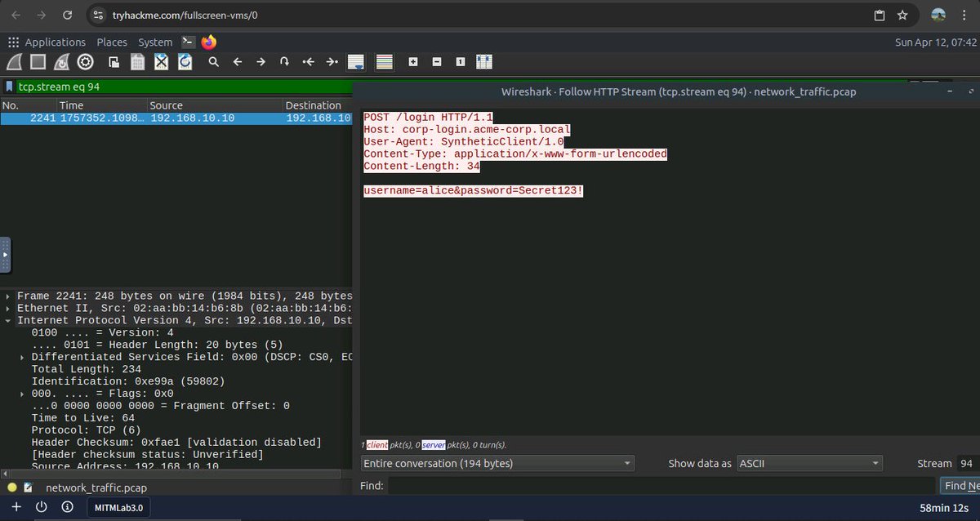Open a capture file icon
The width and height of the screenshot is (980, 521).
coord(114,62)
